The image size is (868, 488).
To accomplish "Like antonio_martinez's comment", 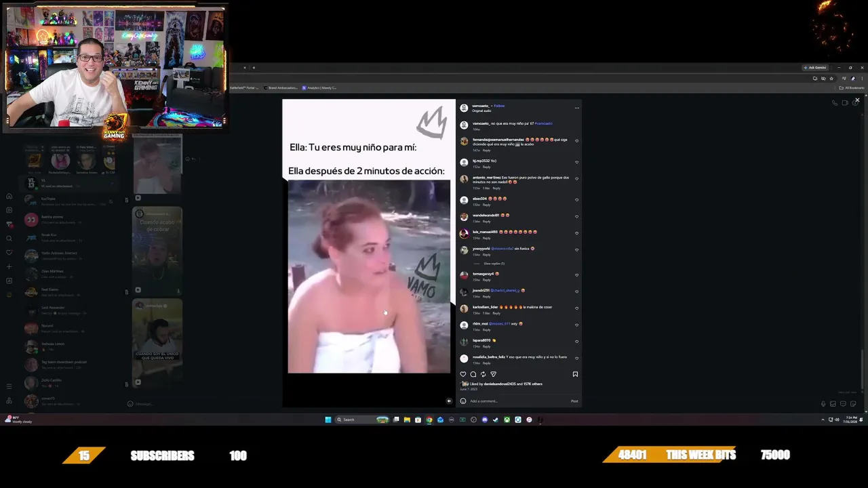I will [x=576, y=179].
